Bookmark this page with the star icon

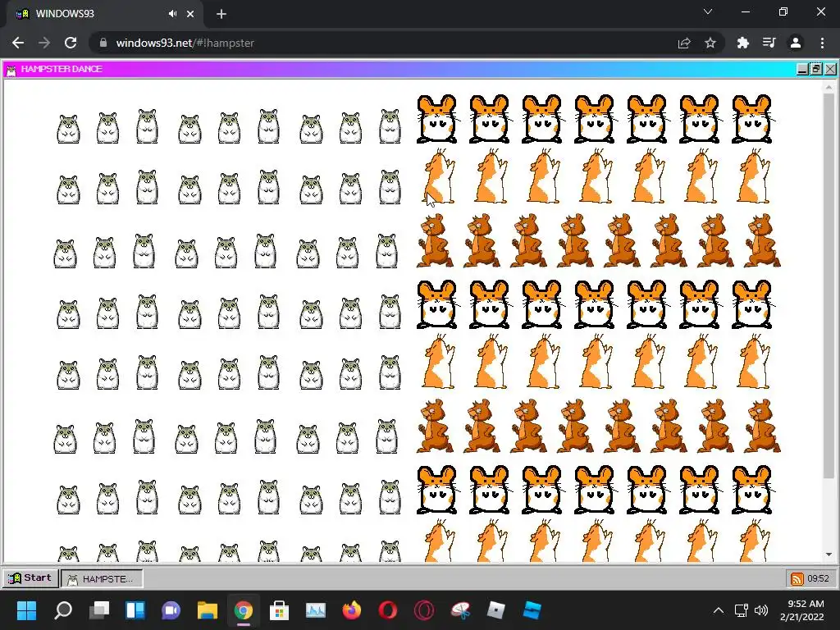pos(710,43)
